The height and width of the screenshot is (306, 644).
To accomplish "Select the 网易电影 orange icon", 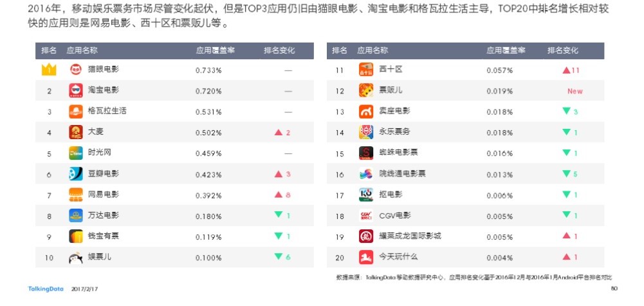I will pyautogui.click(x=75, y=195).
